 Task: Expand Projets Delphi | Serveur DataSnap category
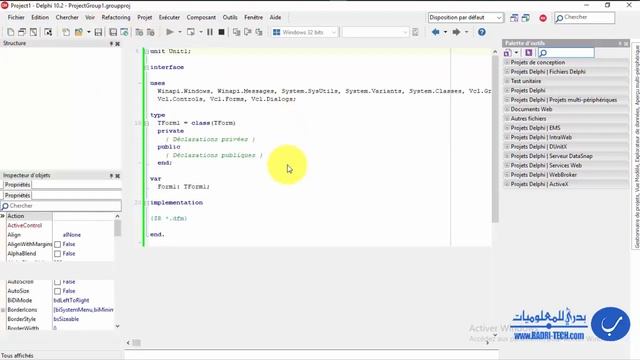coord(507,156)
